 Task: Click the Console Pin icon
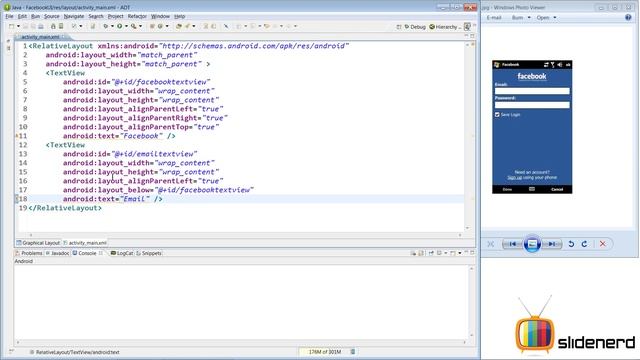[x=431, y=253]
